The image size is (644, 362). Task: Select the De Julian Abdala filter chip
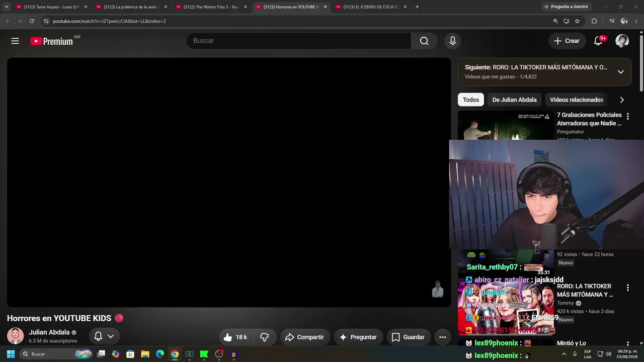pyautogui.click(x=514, y=100)
